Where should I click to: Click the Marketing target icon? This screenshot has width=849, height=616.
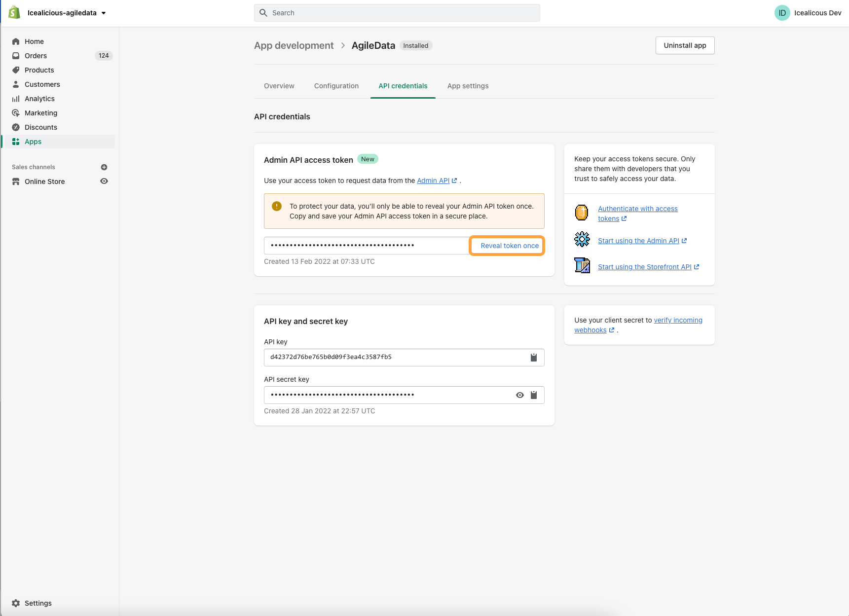click(x=16, y=113)
